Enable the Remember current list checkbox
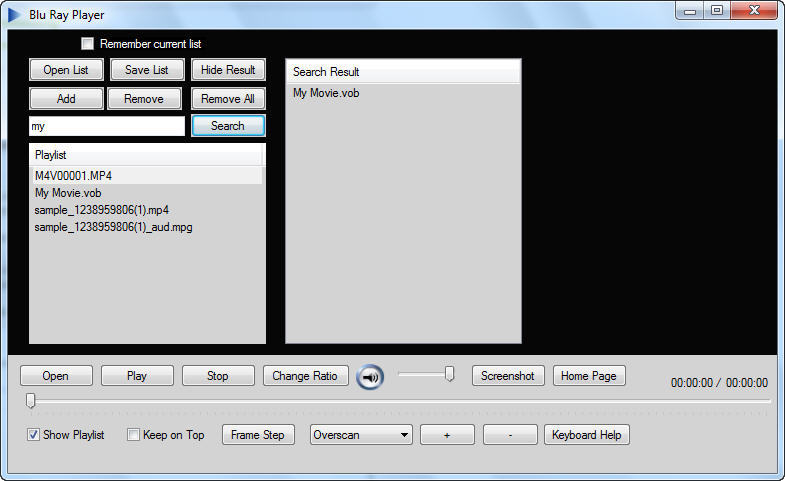 88,44
